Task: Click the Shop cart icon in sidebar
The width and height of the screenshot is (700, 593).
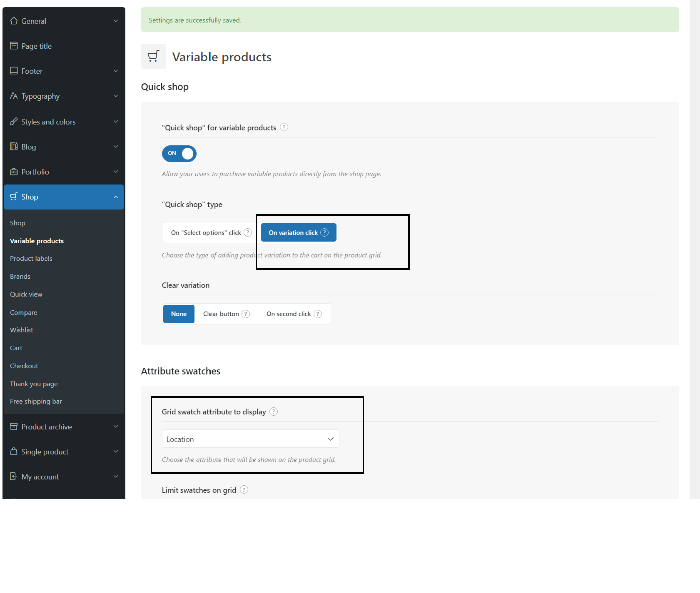Action: 14,197
